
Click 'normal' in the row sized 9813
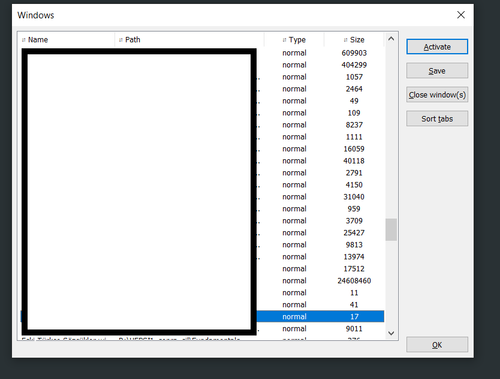pyautogui.click(x=294, y=245)
